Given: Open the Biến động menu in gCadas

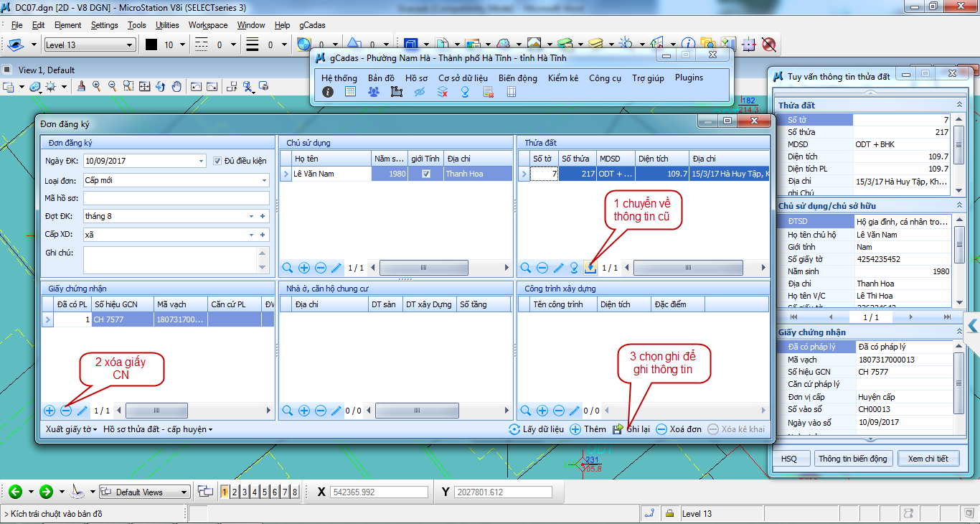Looking at the screenshot, I should click(517, 78).
